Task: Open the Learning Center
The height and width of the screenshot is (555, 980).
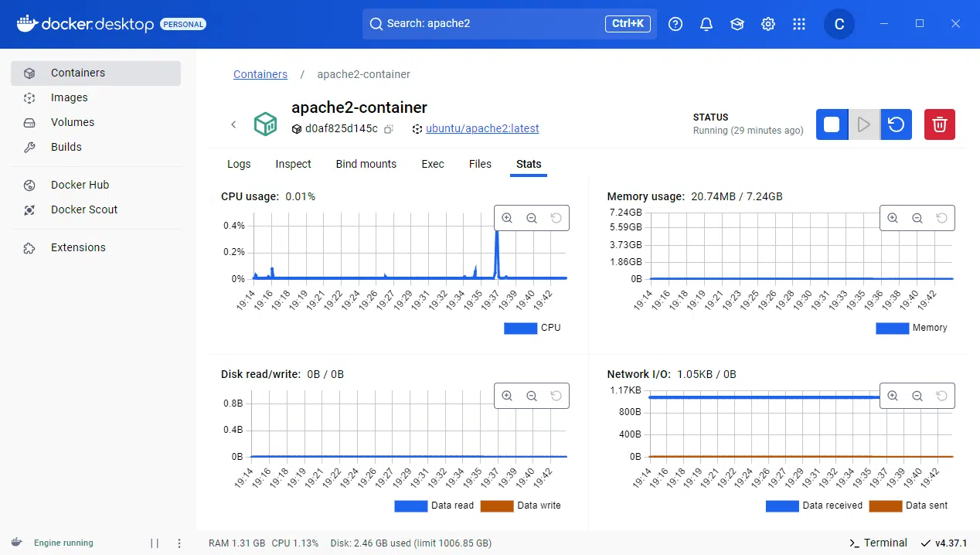Action: click(737, 24)
